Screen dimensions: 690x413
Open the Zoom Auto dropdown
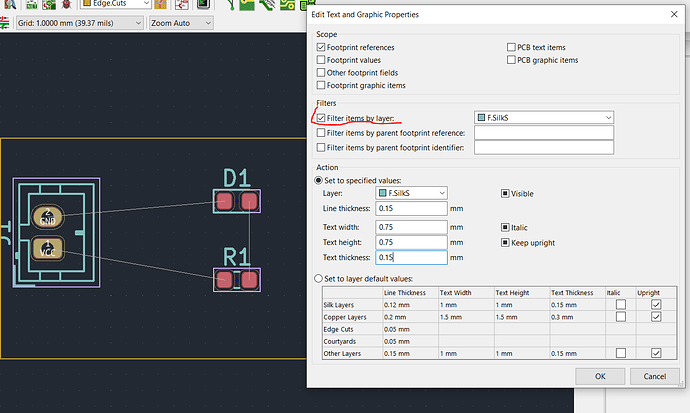181,23
